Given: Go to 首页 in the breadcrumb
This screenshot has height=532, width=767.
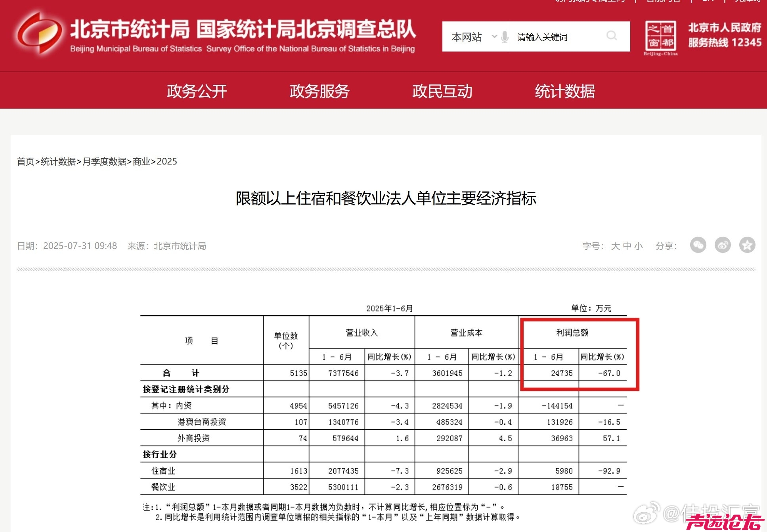Looking at the screenshot, I should point(25,162).
